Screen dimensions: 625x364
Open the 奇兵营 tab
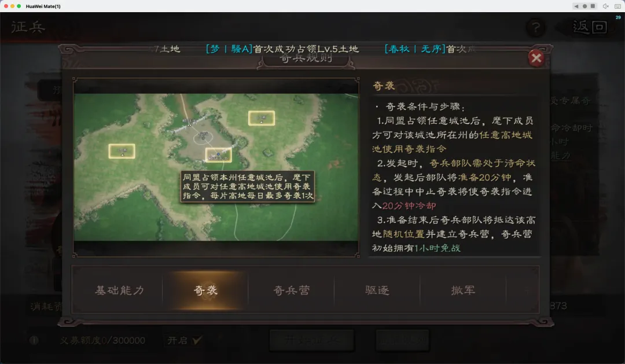pos(291,290)
